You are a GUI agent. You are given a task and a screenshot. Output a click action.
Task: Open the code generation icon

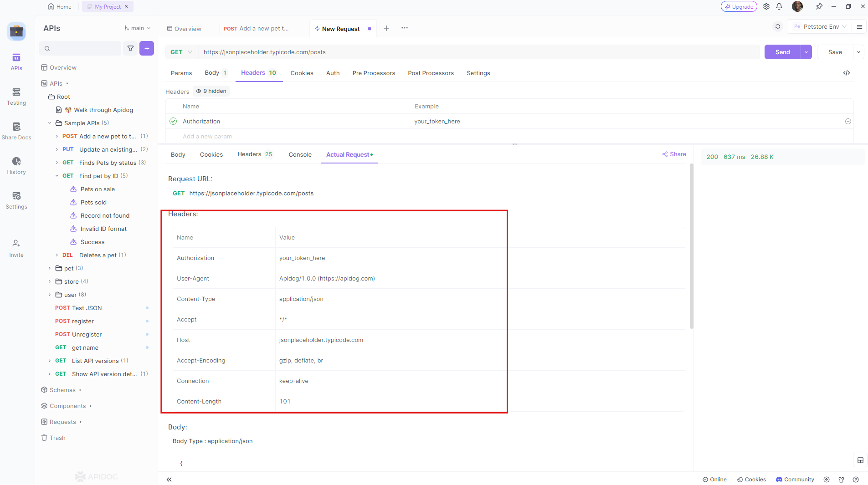pos(847,73)
